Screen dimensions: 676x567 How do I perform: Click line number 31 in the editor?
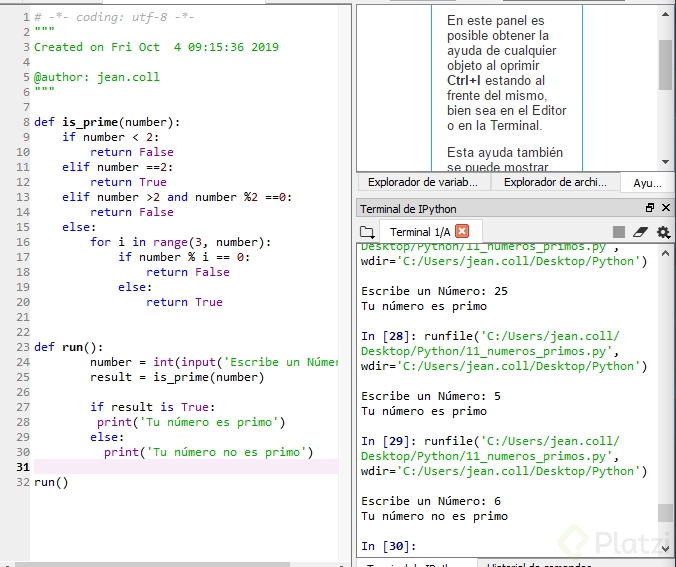coord(23,467)
